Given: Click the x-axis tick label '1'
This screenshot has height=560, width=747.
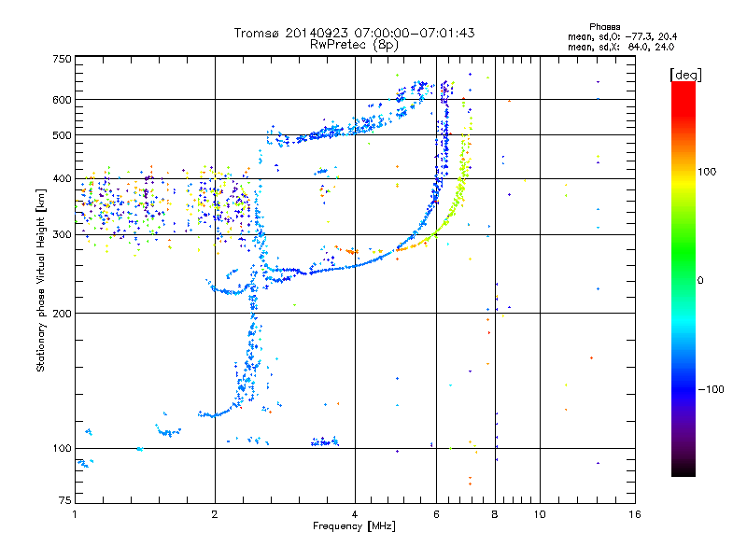Looking at the screenshot, I should [75, 514].
